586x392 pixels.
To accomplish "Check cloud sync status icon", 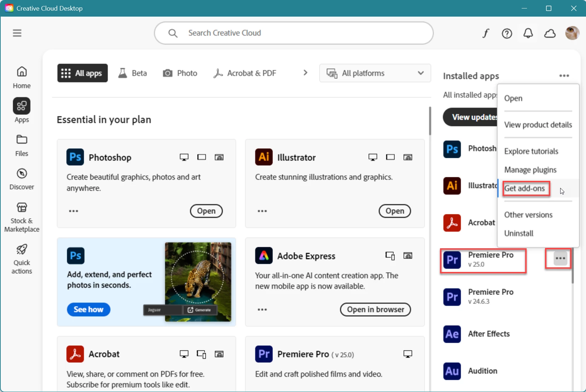I will pyautogui.click(x=550, y=34).
